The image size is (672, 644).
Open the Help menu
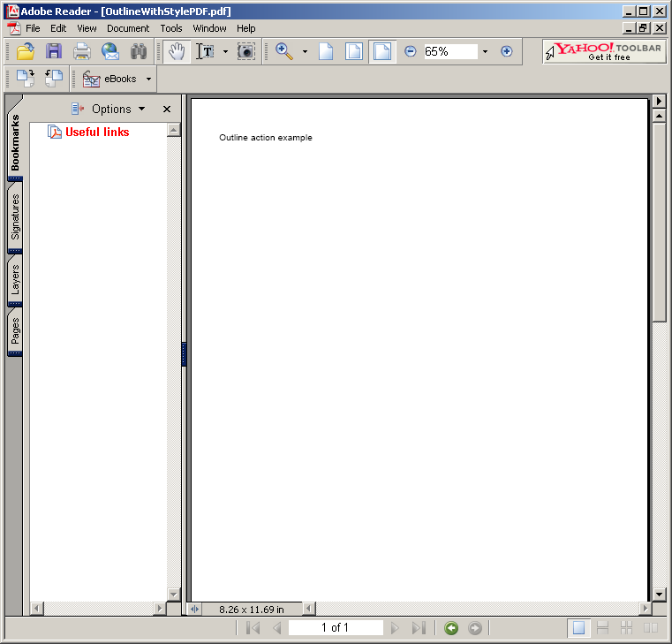tap(246, 28)
